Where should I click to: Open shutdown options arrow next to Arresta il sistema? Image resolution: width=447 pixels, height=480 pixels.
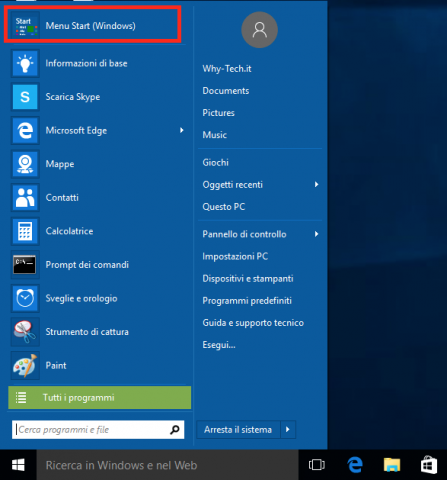288,430
